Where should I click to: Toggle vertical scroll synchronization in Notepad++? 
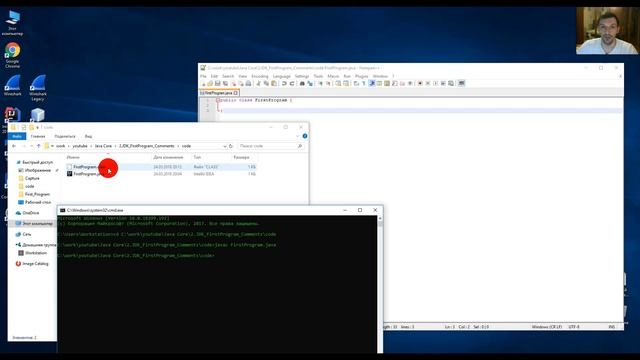[338, 83]
